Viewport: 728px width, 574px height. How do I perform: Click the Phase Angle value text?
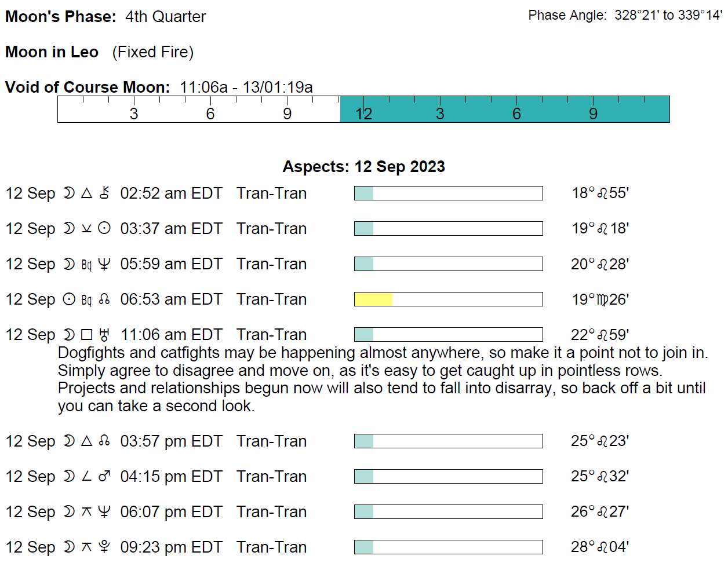pos(668,16)
